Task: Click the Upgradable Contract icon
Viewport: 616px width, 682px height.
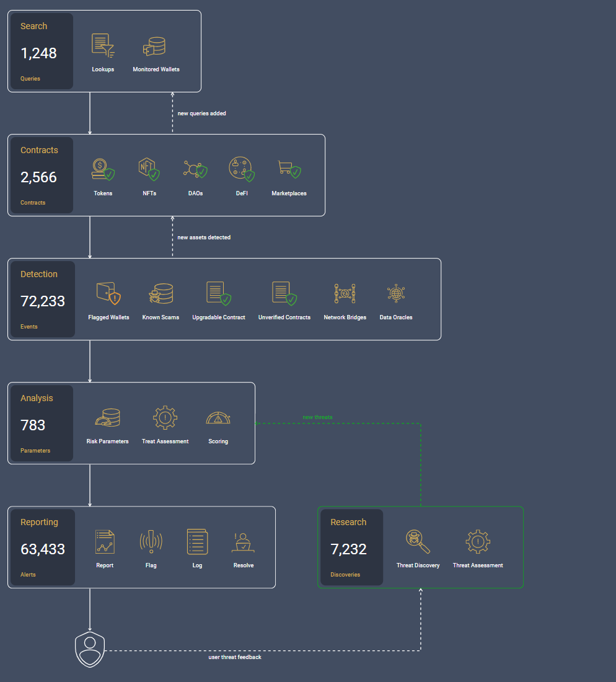Action: coord(219,293)
